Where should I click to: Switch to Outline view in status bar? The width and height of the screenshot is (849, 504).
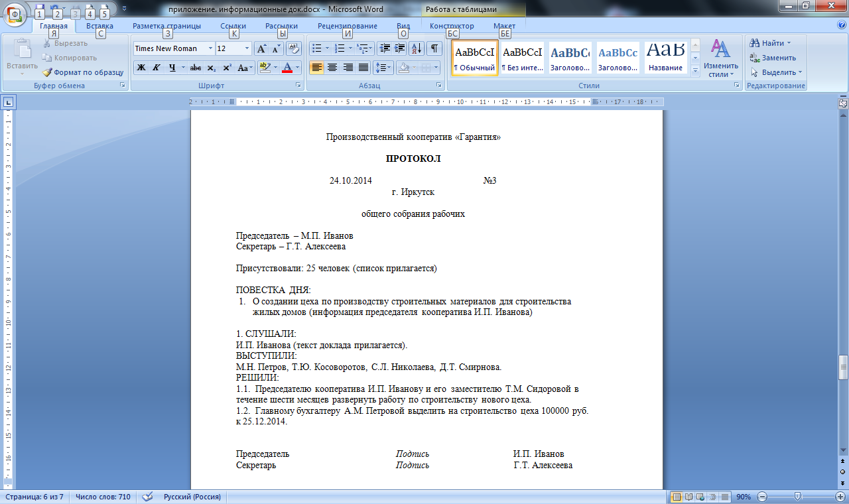712,497
